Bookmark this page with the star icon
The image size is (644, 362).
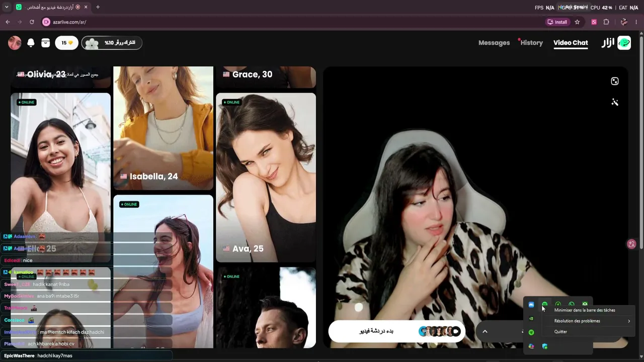click(577, 22)
